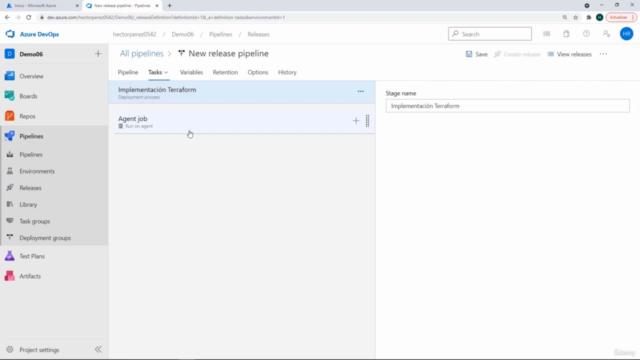Open the marketplace shopping bag icon
The width and height of the screenshot is (640, 360).
(x=566, y=34)
